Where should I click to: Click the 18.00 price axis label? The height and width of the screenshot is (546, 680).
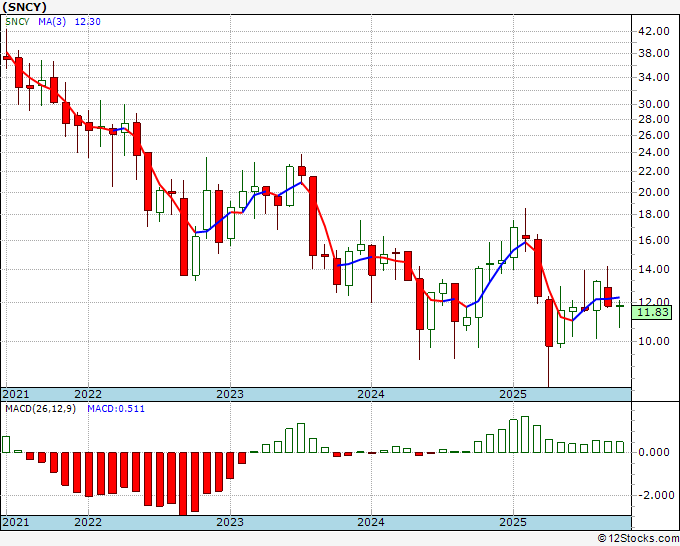tap(654, 214)
